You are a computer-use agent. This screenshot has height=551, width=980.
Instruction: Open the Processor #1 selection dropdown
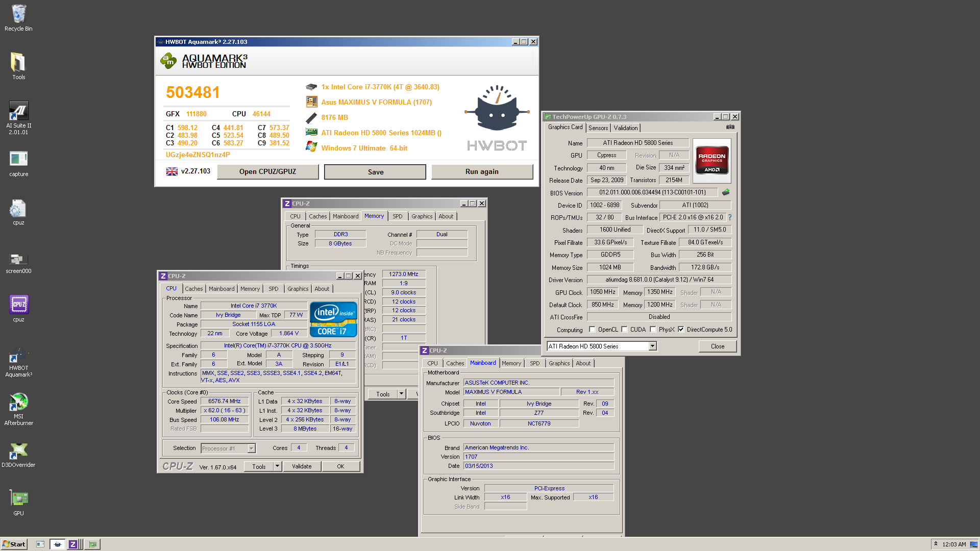point(251,448)
